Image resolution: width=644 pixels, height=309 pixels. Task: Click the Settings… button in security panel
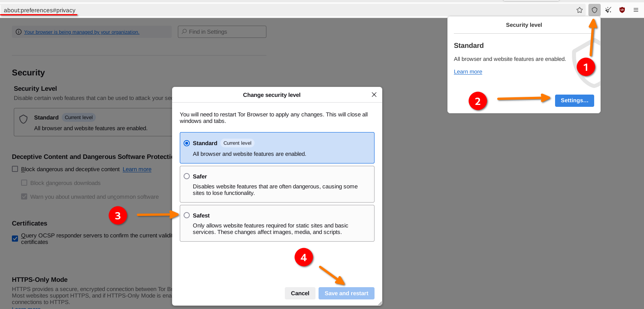574,100
